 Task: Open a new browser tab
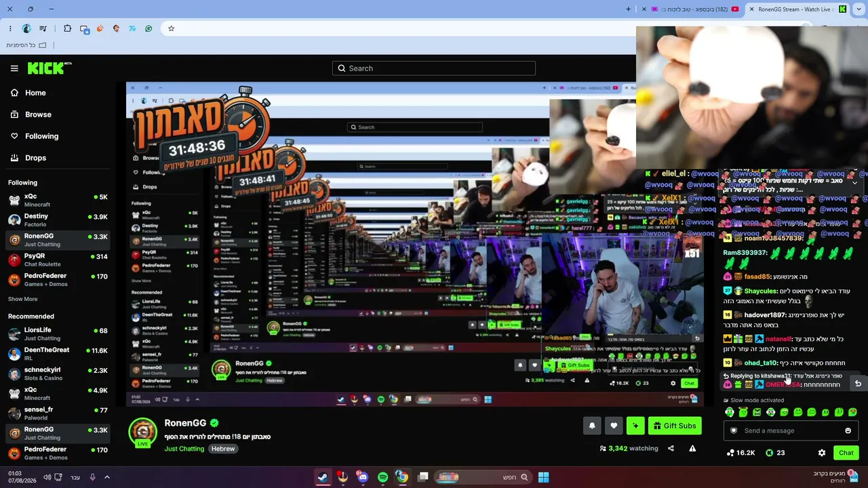[x=628, y=9]
